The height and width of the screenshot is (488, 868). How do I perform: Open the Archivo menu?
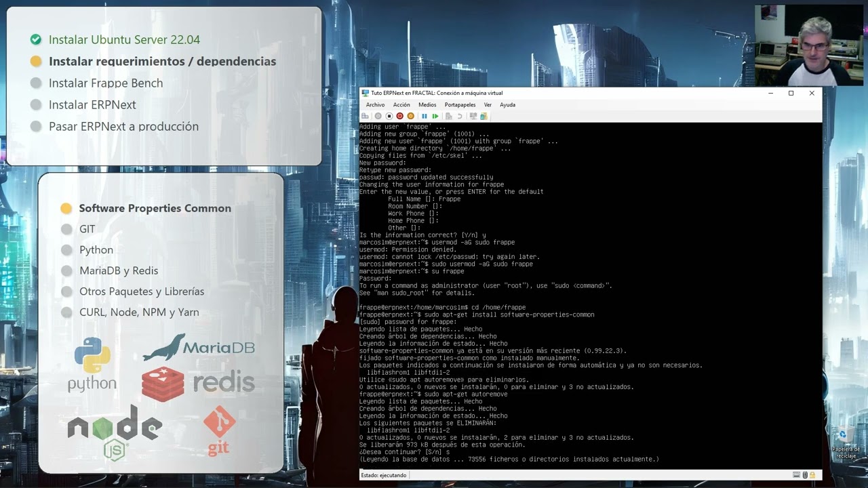click(375, 105)
